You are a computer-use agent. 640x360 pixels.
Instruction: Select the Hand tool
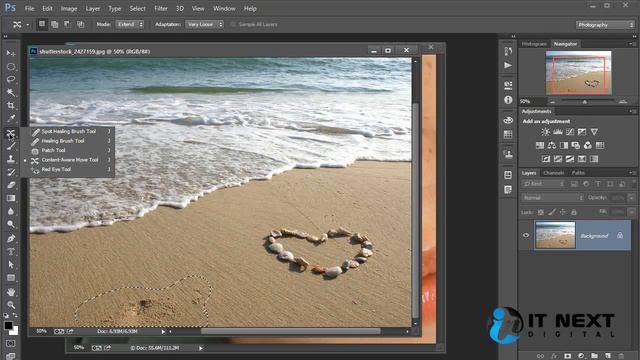[11, 292]
